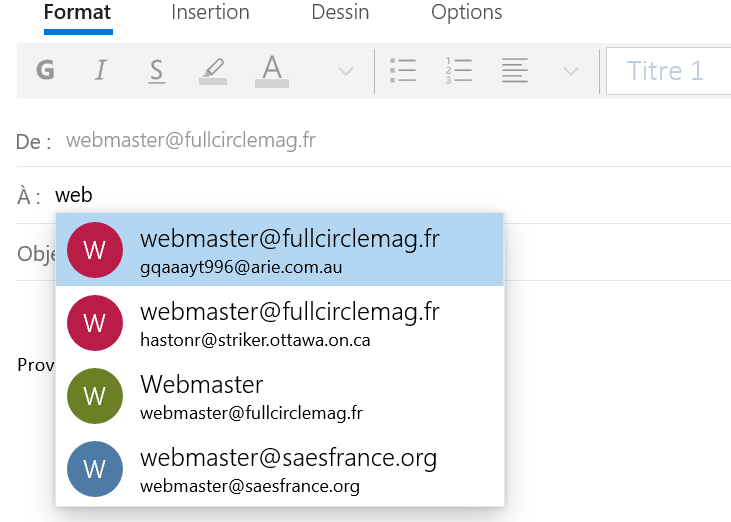Expand paragraph formatting options chevron
Image resolution: width=731 pixels, height=522 pixels.
point(571,71)
